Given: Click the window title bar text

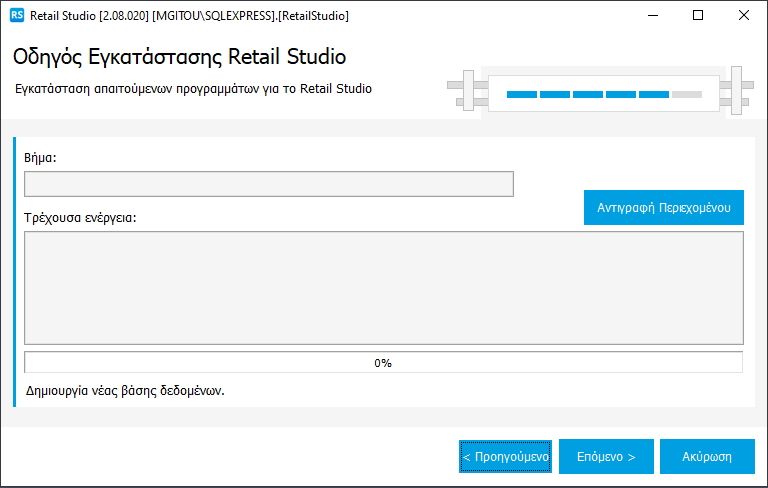Looking at the screenshot, I should point(190,16).
